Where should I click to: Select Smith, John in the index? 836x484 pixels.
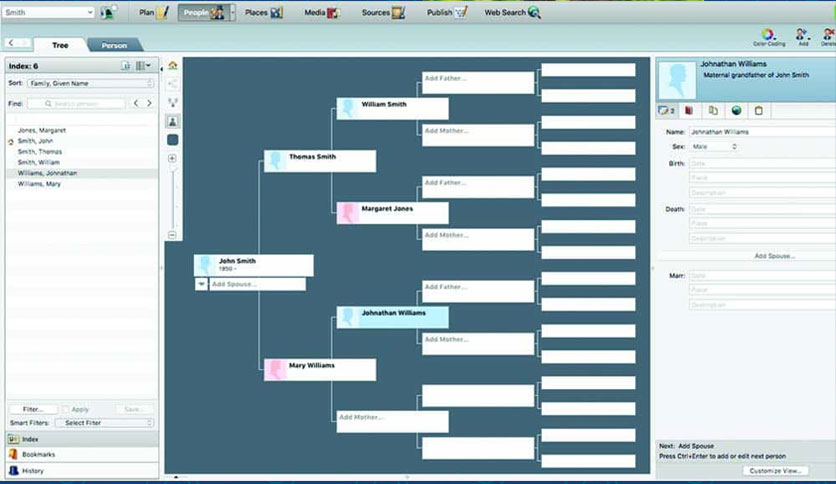pyautogui.click(x=82, y=141)
